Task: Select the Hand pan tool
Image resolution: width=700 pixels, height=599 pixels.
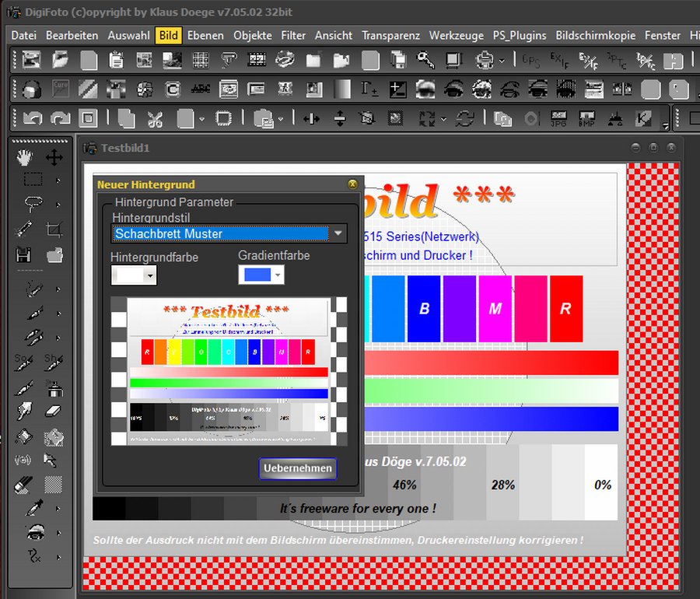Action: click(x=25, y=158)
